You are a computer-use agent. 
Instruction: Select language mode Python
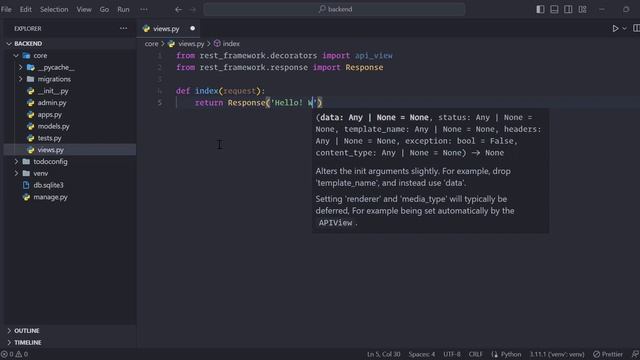[x=511, y=354]
